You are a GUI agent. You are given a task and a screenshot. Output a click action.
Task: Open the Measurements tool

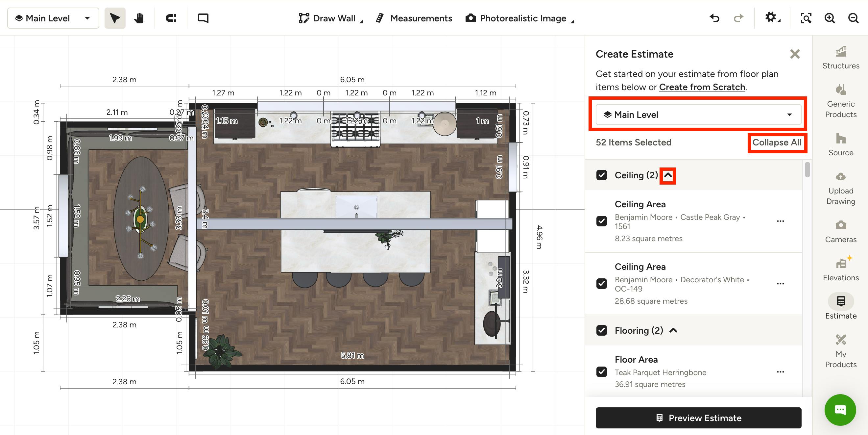coord(414,18)
